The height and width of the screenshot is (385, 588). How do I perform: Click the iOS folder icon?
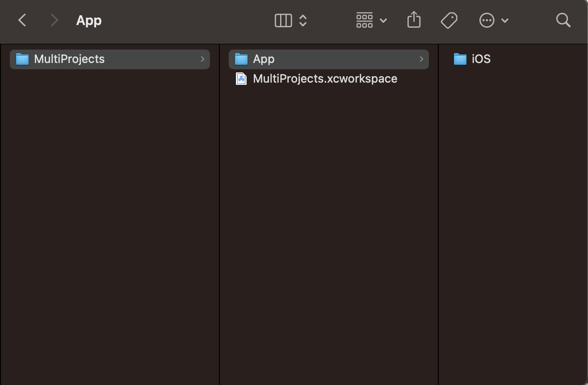[460, 59]
